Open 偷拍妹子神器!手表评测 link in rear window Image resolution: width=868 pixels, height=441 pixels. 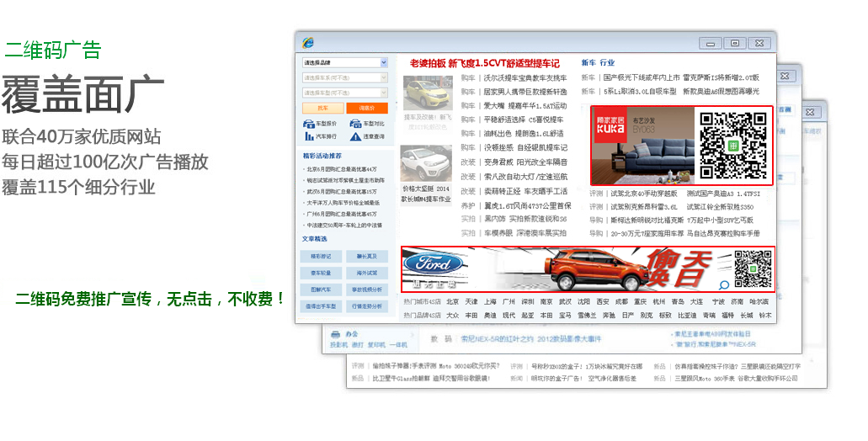(x=436, y=366)
